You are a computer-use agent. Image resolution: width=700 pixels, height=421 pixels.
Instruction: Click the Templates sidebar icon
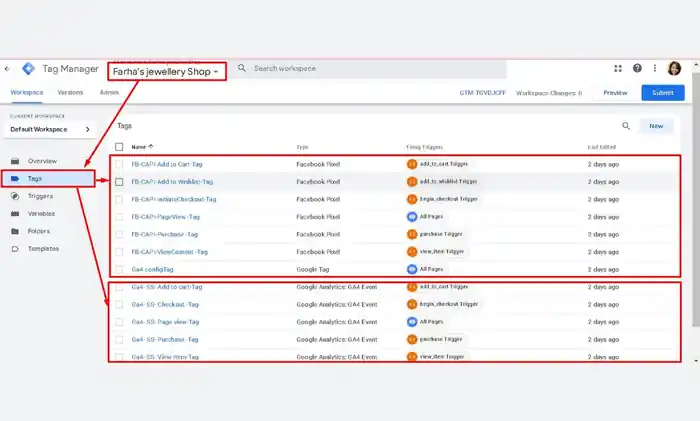15,249
